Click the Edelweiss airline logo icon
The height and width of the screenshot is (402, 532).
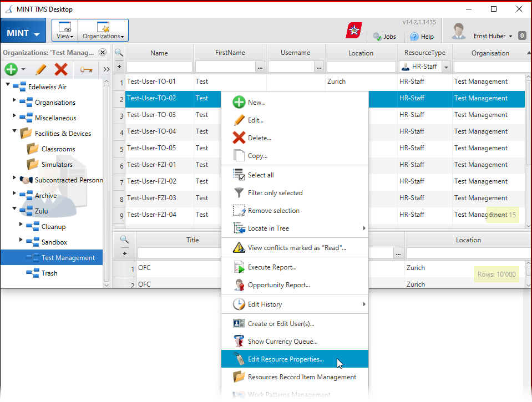coord(354,30)
